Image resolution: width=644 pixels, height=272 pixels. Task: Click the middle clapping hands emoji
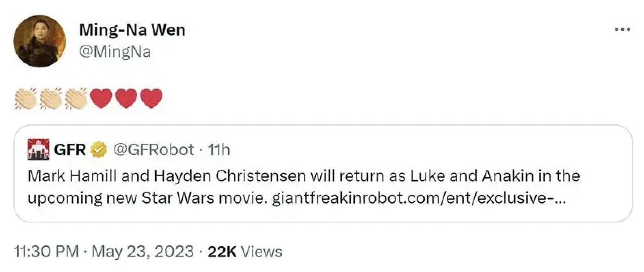pyautogui.click(x=51, y=98)
